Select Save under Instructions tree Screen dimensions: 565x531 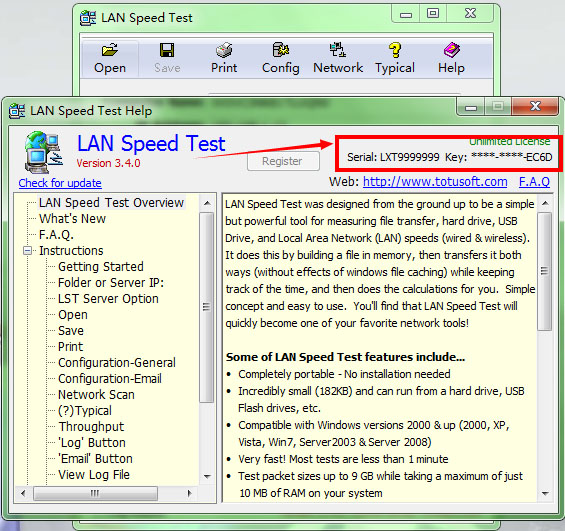click(71, 330)
